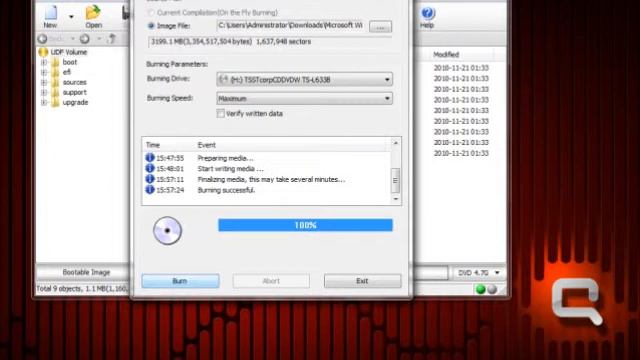Click the Forward navigation arrow icon
The height and width of the screenshot is (360, 640).
(x=84, y=39)
